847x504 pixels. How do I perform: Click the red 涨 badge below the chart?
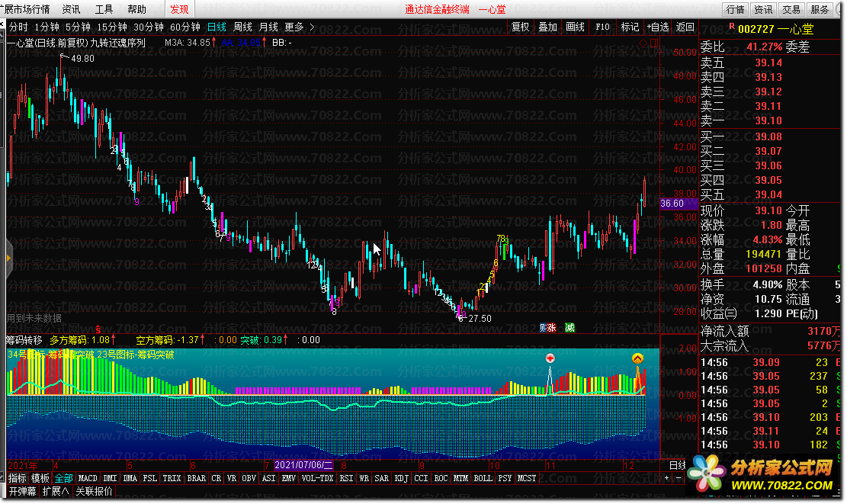[551, 327]
